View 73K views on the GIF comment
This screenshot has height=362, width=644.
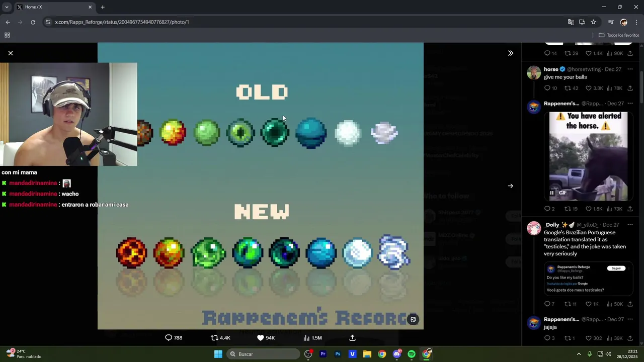point(614,209)
